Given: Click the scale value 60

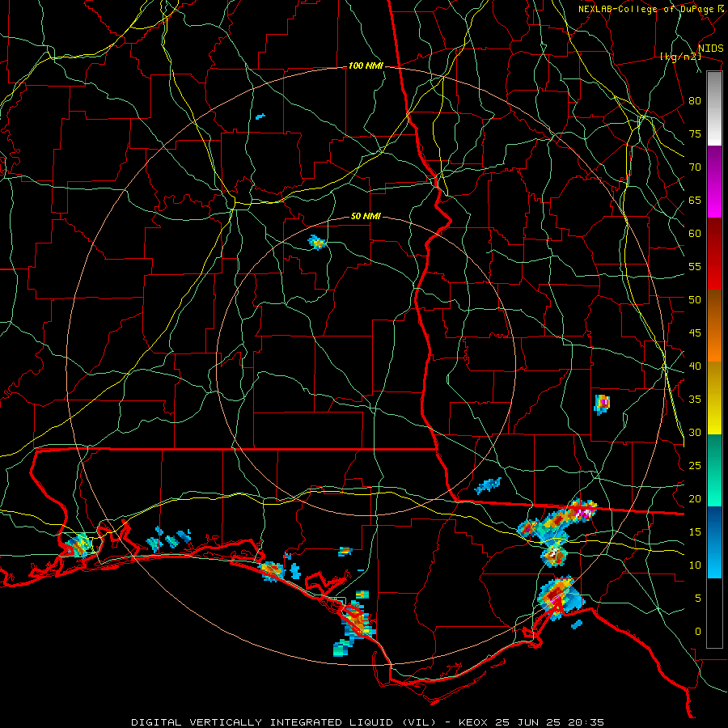Looking at the screenshot, I should (x=695, y=234).
